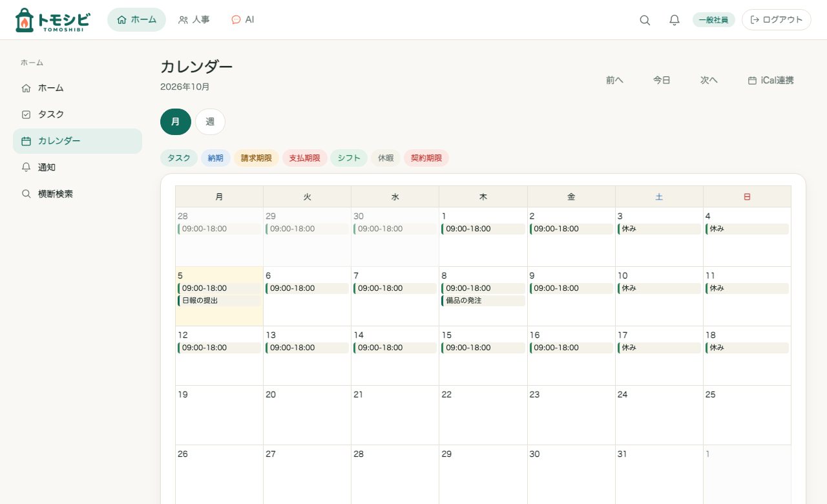The height and width of the screenshot is (504, 827).
Task: Toggle the シフト filter chip
Action: pos(349,158)
